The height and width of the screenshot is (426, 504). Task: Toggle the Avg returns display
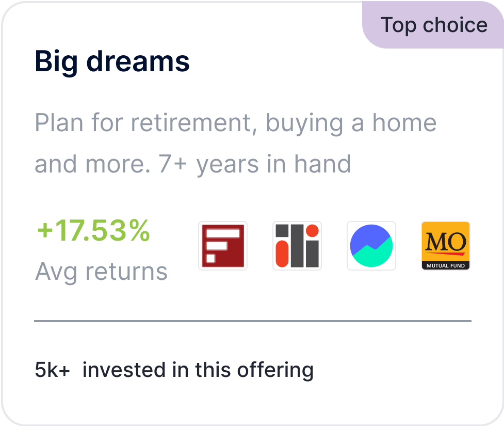click(101, 272)
